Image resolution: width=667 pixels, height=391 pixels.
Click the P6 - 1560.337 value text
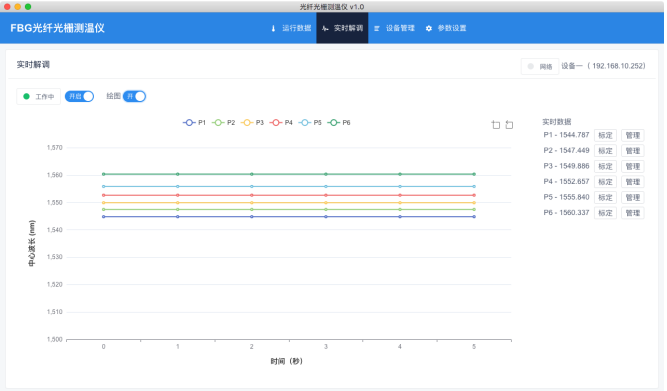(566, 212)
